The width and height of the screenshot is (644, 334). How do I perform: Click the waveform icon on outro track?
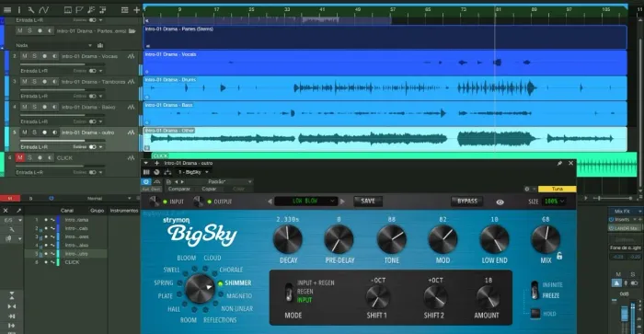(131, 132)
